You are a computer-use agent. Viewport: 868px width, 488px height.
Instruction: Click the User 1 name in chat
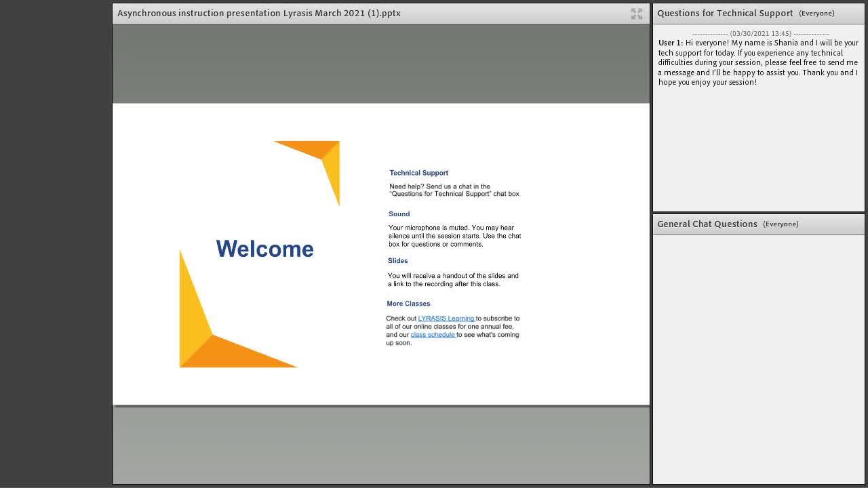pos(670,43)
